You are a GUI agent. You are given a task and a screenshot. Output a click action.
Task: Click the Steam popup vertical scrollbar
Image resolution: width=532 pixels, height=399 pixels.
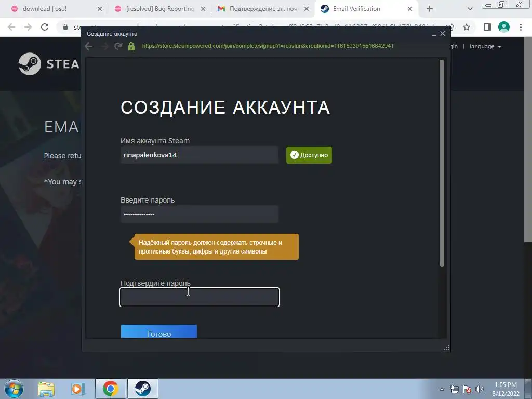pos(442,163)
